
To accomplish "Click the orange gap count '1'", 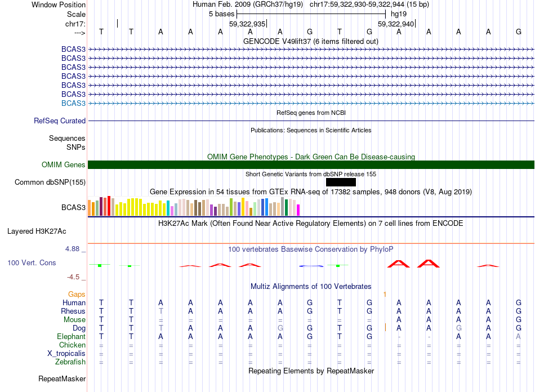I will (385, 294).
